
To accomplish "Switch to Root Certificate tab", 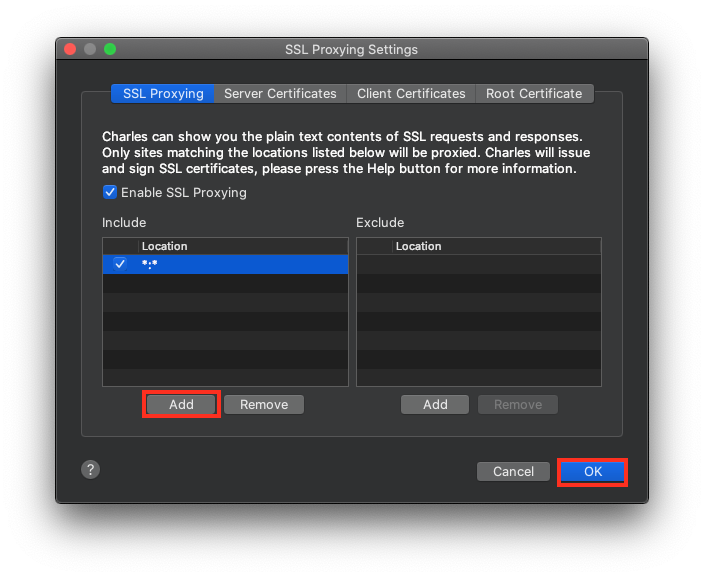I will click(x=534, y=93).
